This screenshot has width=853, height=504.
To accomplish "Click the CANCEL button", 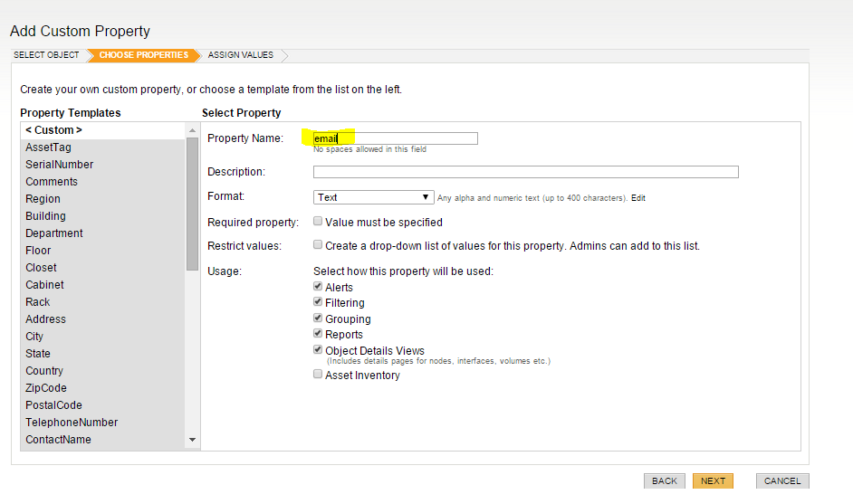I will pos(782,481).
